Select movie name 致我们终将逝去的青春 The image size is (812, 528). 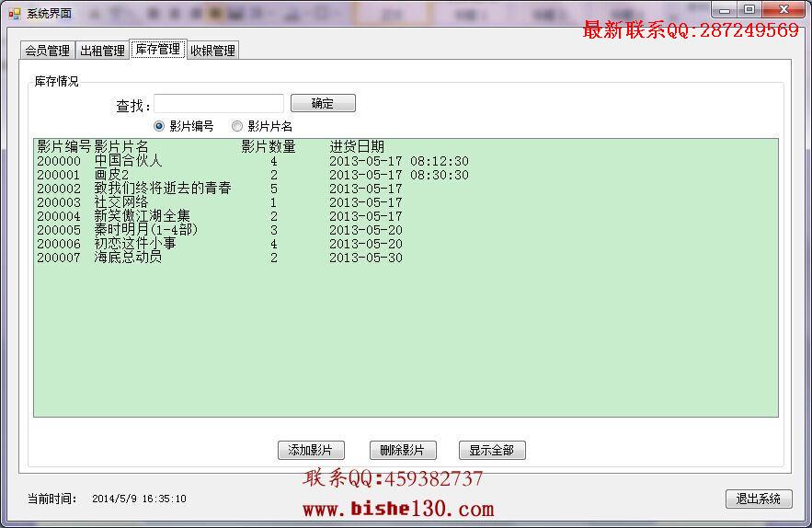(x=163, y=188)
